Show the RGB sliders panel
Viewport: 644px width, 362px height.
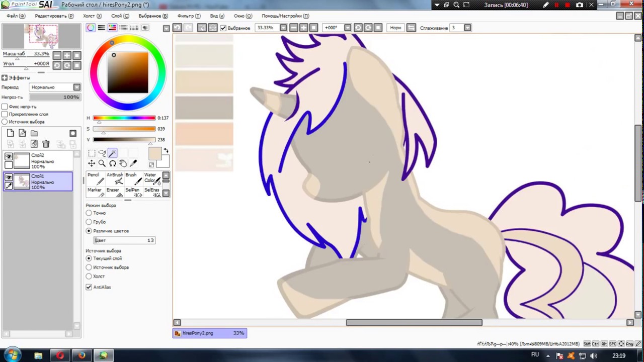pos(102,28)
